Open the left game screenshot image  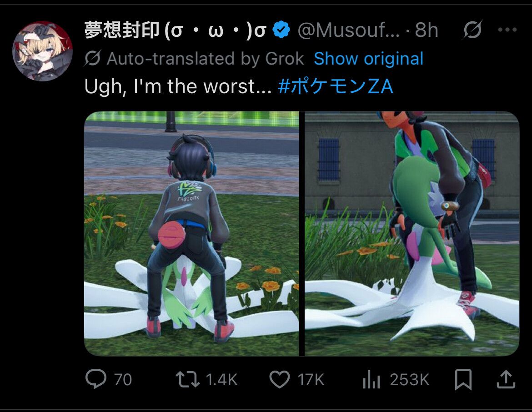click(192, 233)
